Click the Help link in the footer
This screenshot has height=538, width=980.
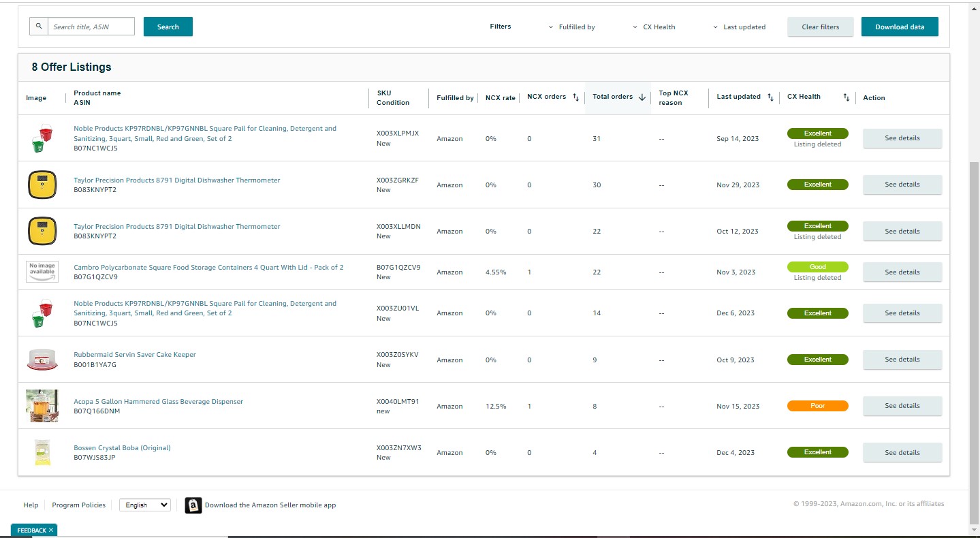click(x=31, y=505)
